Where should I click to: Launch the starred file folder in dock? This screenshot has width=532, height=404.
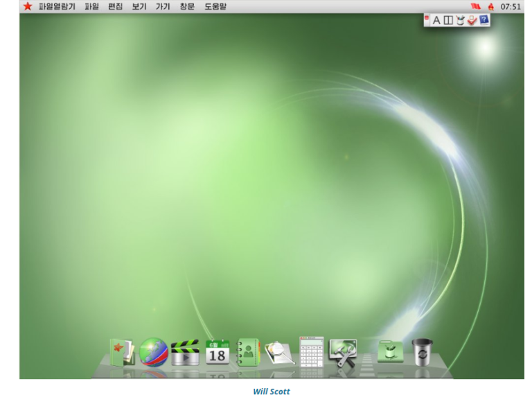pyautogui.click(x=123, y=351)
